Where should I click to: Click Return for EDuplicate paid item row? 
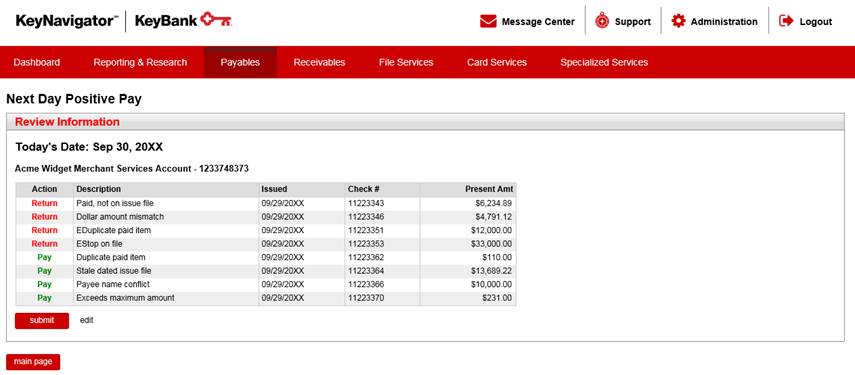pos(44,231)
